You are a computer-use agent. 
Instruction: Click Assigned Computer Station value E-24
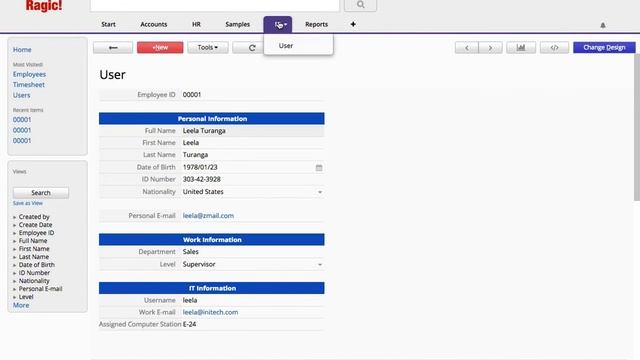pyautogui.click(x=189, y=324)
